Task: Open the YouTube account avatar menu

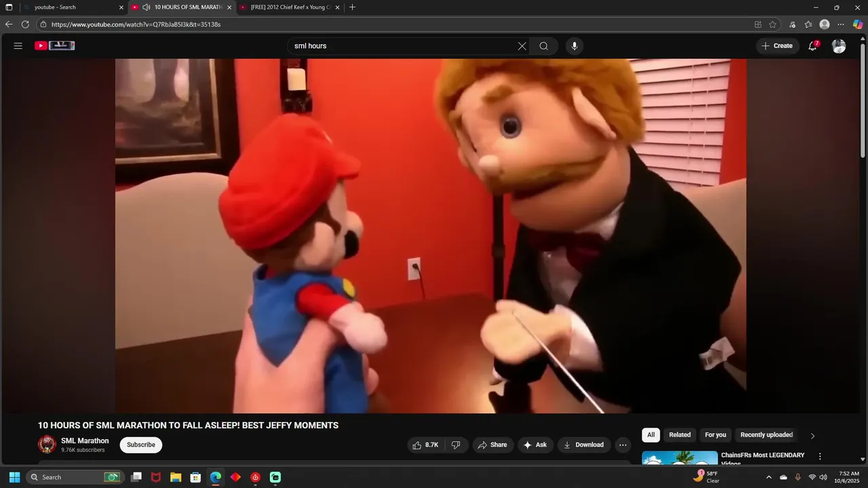Action: click(839, 46)
